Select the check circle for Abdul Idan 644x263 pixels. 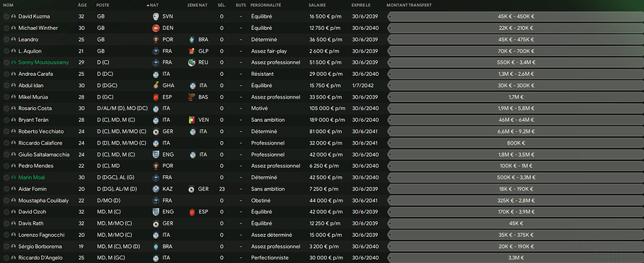click(6, 86)
